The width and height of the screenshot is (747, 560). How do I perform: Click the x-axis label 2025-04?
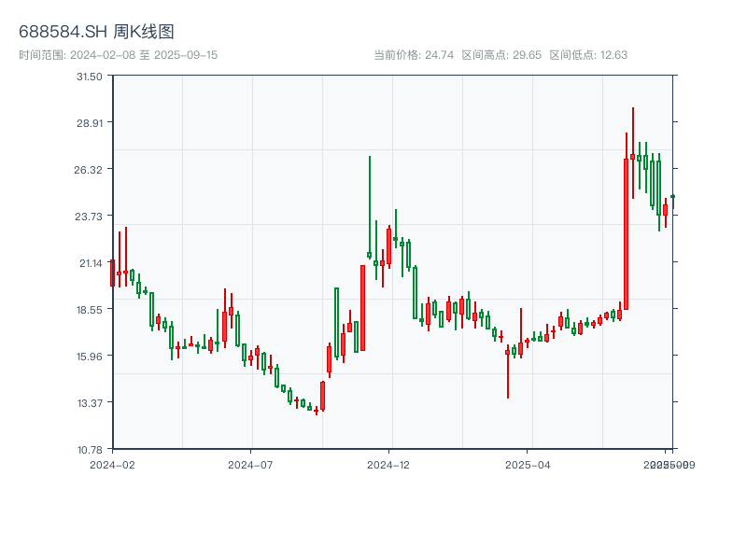(528, 465)
